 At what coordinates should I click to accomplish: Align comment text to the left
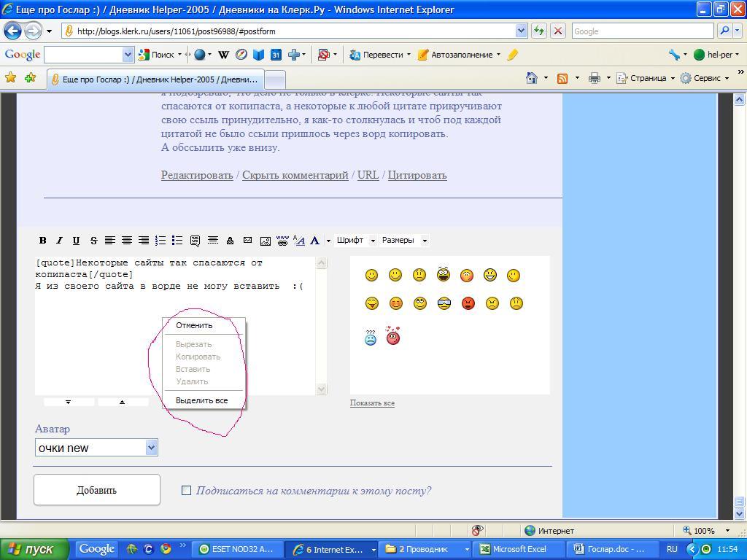point(110,241)
